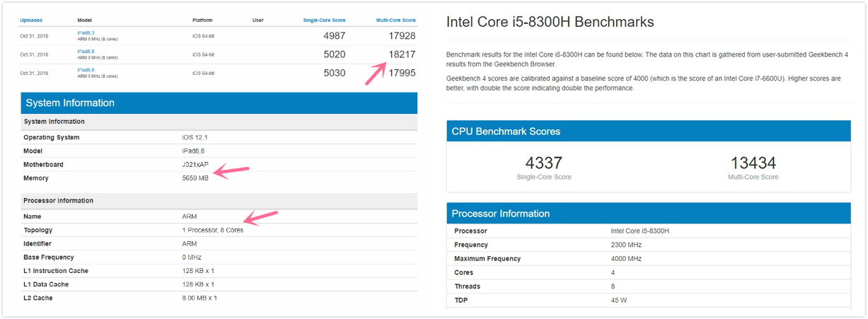Open the iPad8,8 link in the 18217 row

point(86,51)
